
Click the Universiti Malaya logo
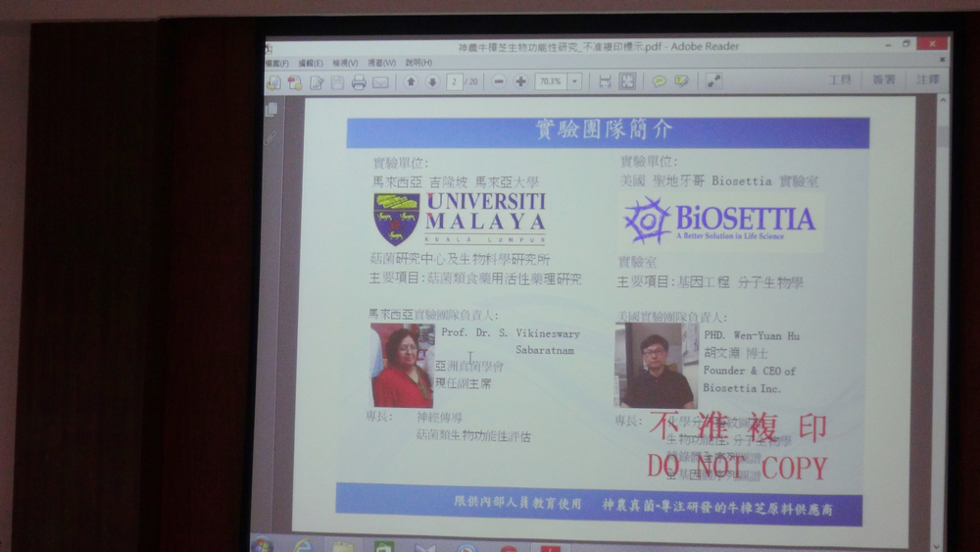point(460,219)
